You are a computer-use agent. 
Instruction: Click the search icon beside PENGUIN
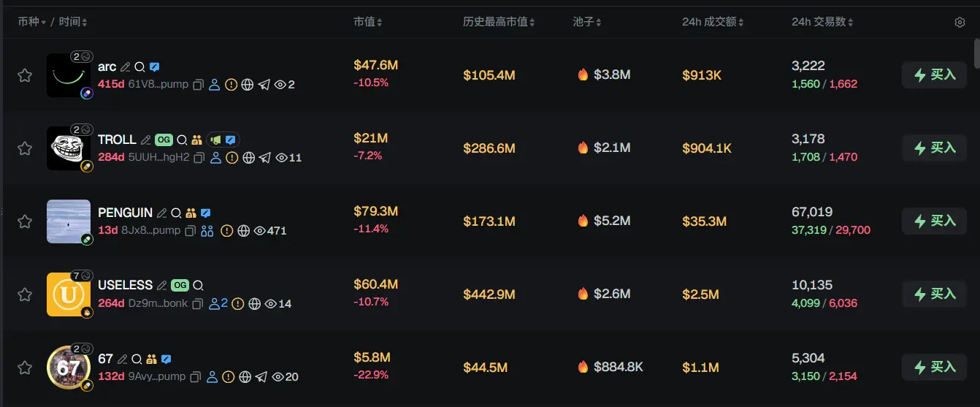click(176, 213)
